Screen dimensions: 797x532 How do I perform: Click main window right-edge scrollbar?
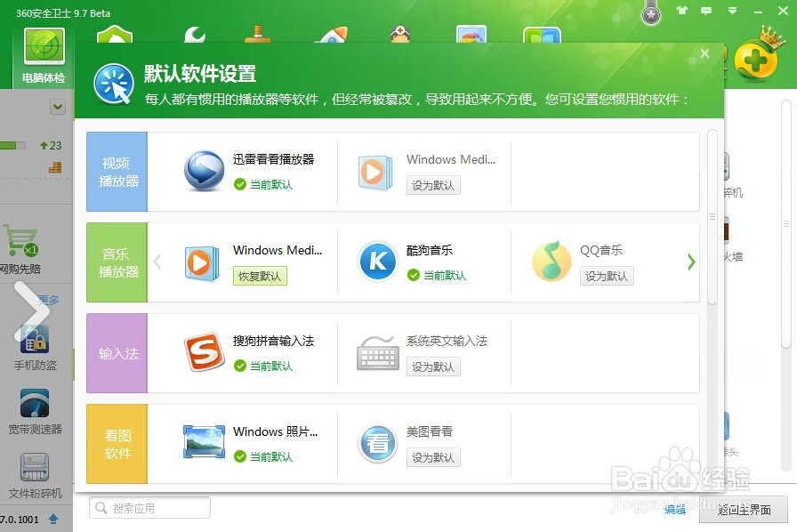pyautogui.click(x=785, y=224)
